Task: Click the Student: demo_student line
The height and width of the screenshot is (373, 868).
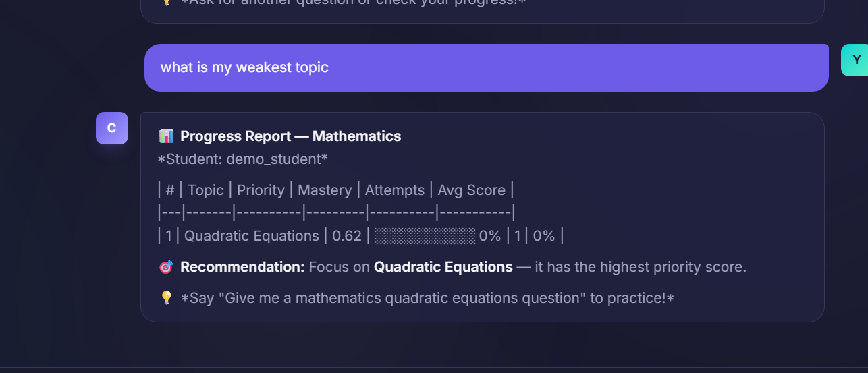Action: coord(242,159)
